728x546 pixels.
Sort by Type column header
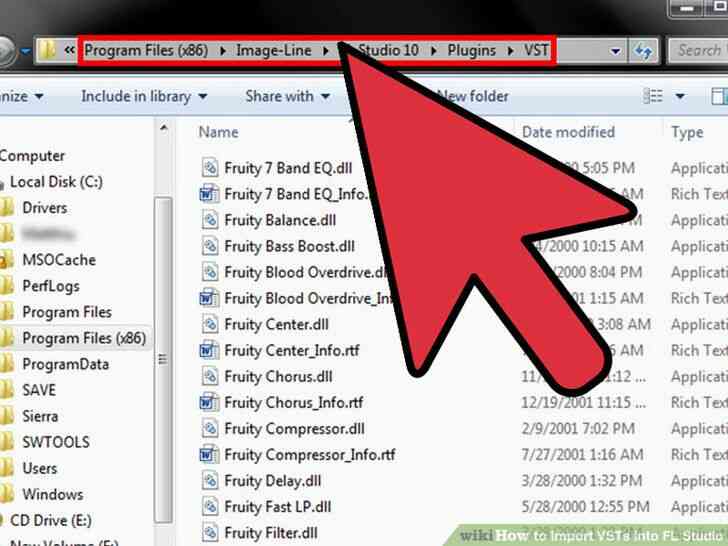pyautogui.click(x=687, y=132)
